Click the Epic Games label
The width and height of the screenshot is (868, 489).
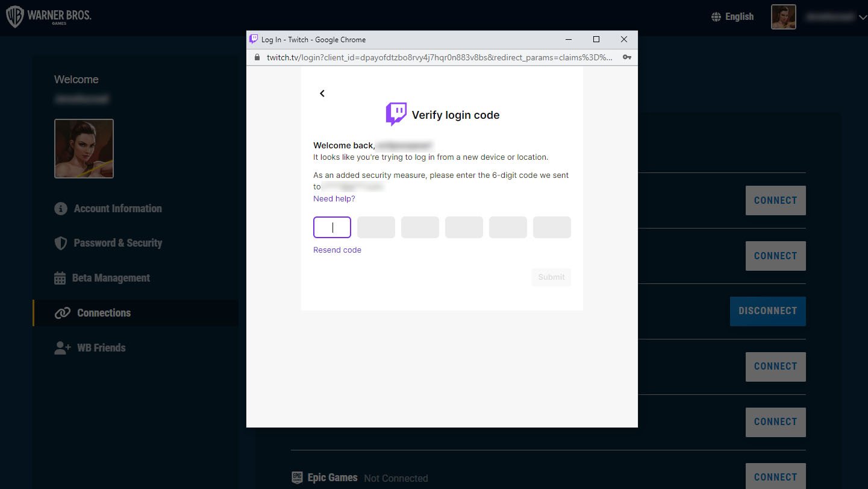(x=333, y=478)
